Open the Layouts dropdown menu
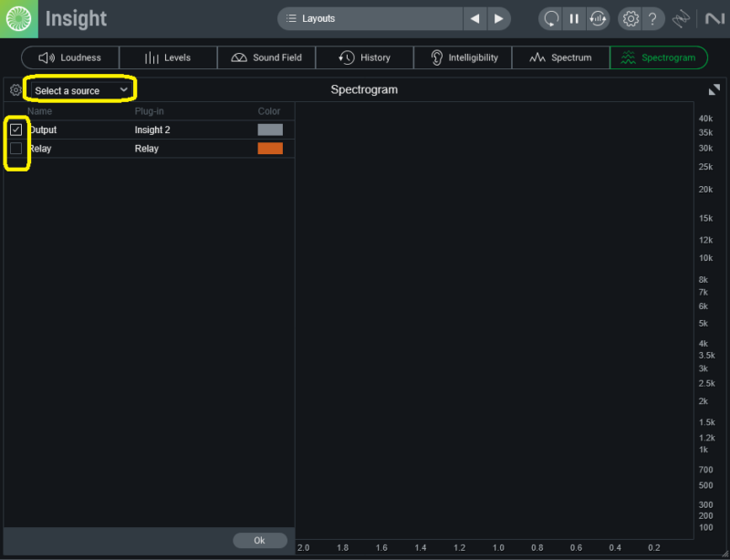730x560 pixels. pos(370,18)
